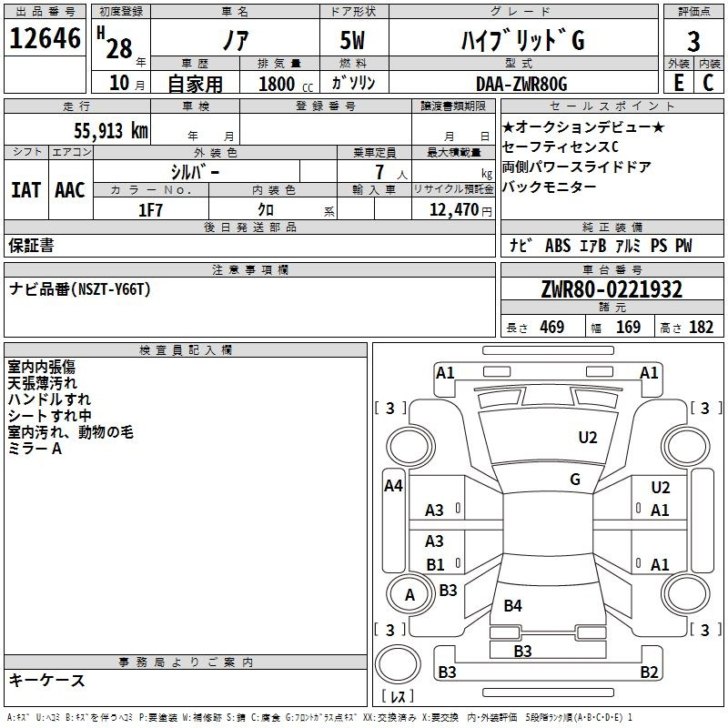Screen dimensions: 728x728
Task: Select the B1 damage mark on diagram
Action: pos(435,564)
